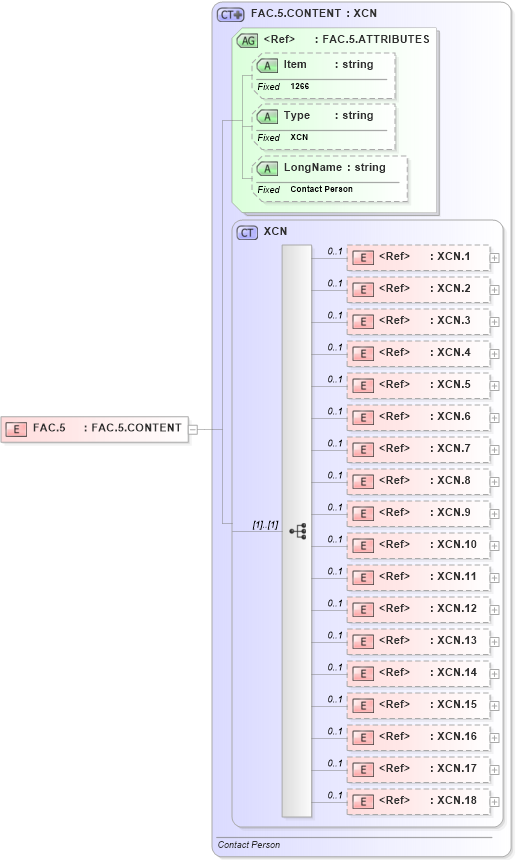The height and width of the screenshot is (860, 516).
Task: Click the E icon of XCN.5
Action: point(363,386)
